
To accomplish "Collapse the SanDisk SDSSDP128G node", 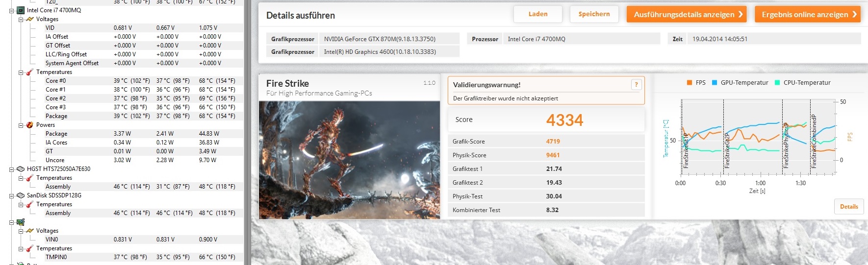I will coord(11,195).
